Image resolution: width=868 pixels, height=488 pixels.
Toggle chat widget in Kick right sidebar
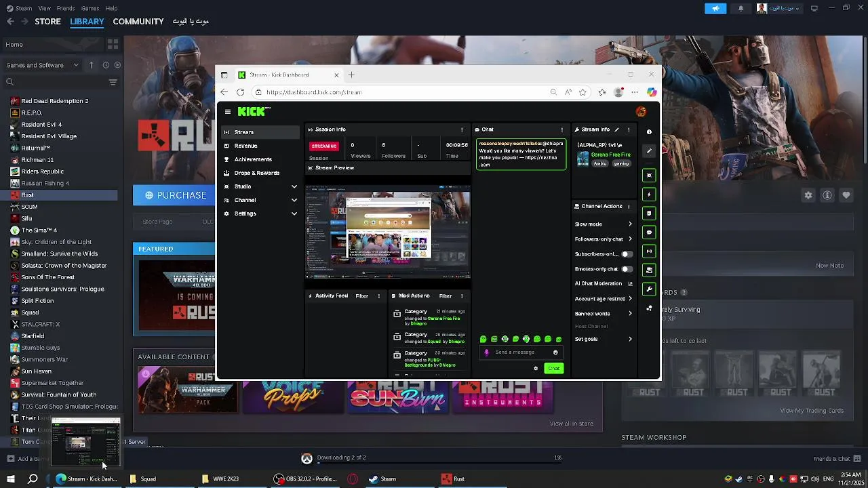coord(649,232)
